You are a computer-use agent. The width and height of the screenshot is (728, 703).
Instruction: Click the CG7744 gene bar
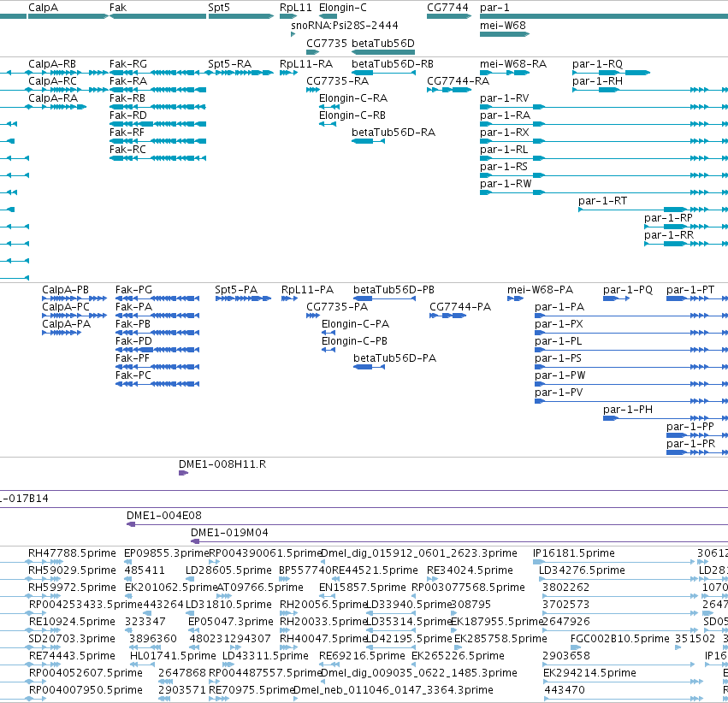[449, 16]
